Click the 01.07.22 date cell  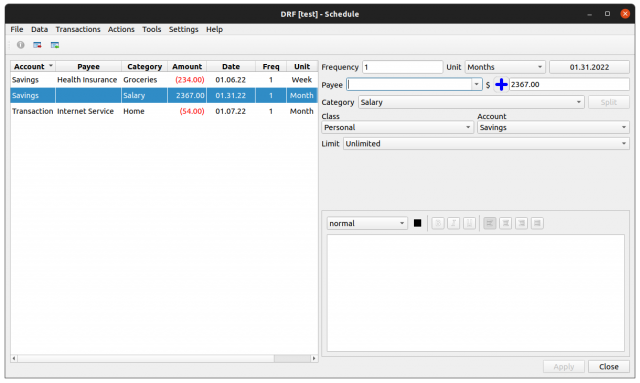pos(231,111)
